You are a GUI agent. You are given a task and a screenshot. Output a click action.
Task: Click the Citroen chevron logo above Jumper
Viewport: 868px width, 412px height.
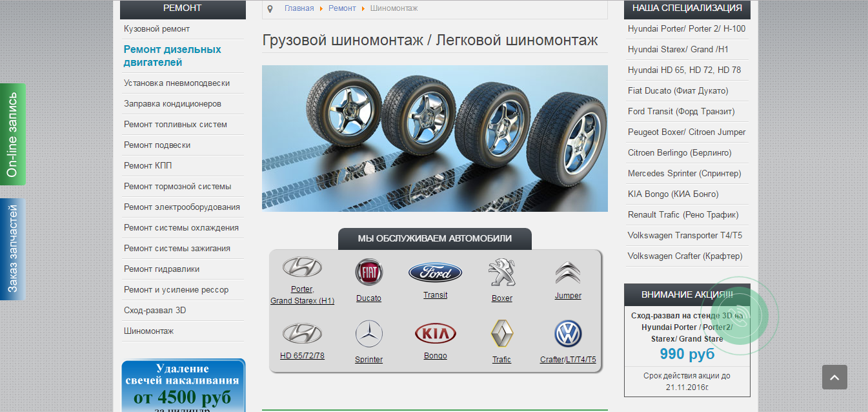click(568, 273)
